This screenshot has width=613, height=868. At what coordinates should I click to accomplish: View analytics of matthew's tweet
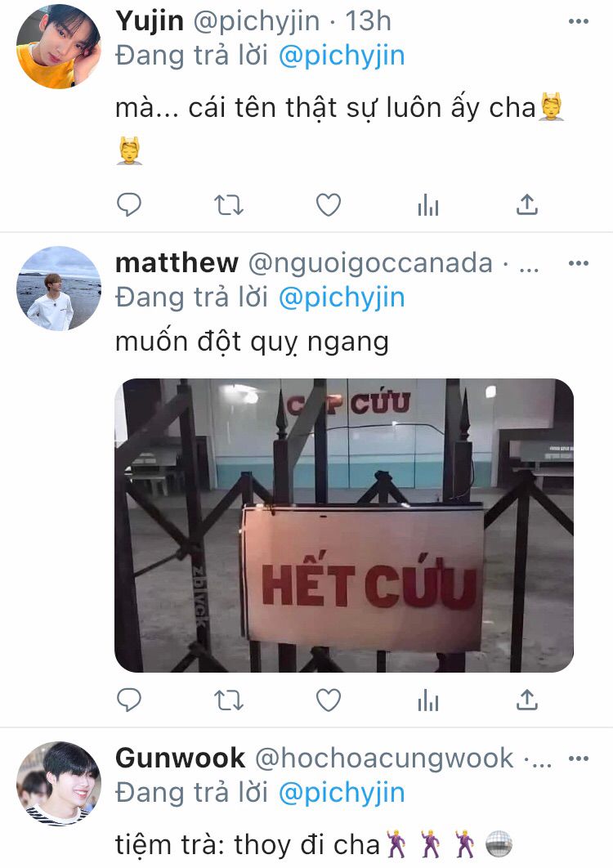click(428, 700)
